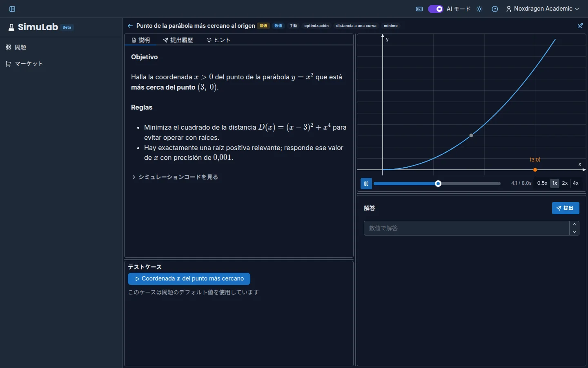
Task: Click the simulation timeline slider
Action: (437, 184)
